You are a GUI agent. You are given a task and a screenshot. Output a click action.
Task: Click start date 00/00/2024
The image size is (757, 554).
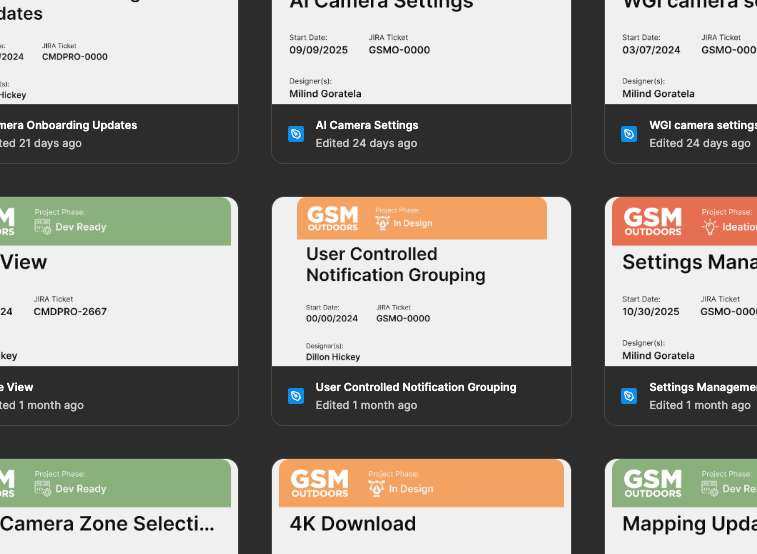332,319
